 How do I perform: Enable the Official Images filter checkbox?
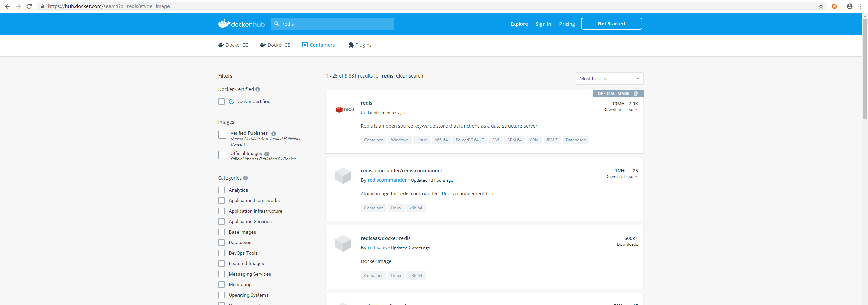tap(222, 155)
